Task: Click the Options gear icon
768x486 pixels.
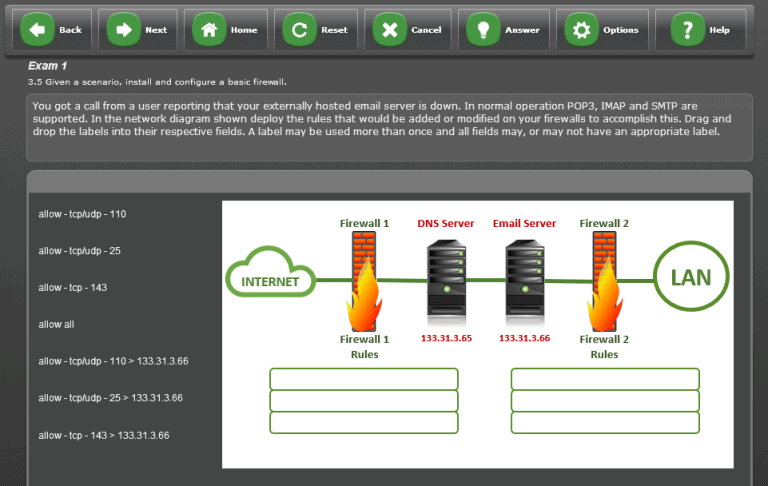Action: [x=581, y=30]
